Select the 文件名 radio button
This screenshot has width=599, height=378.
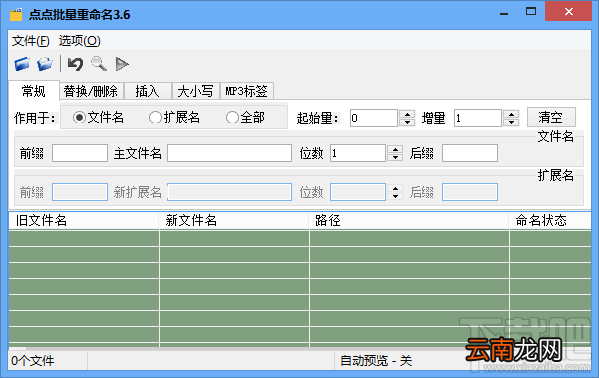(x=79, y=117)
